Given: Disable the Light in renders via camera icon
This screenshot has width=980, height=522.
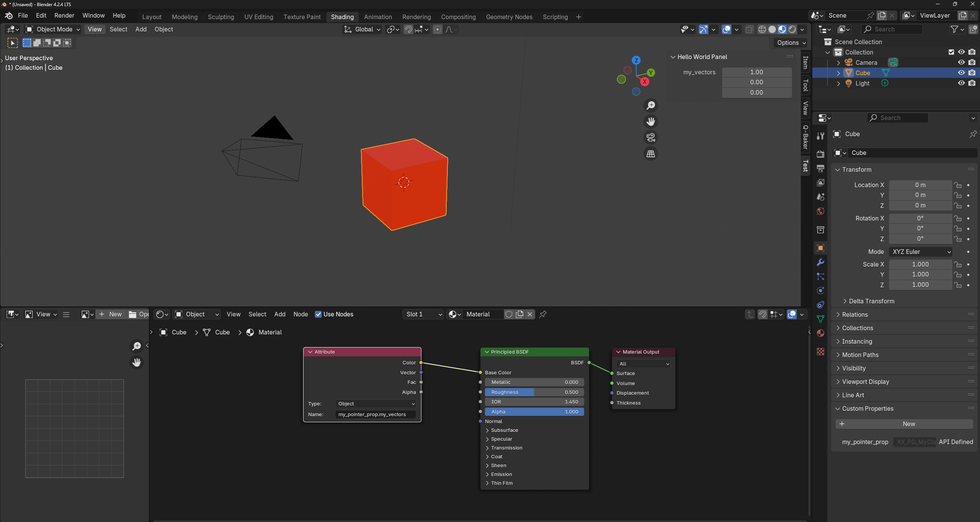Looking at the screenshot, I should 972,83.
